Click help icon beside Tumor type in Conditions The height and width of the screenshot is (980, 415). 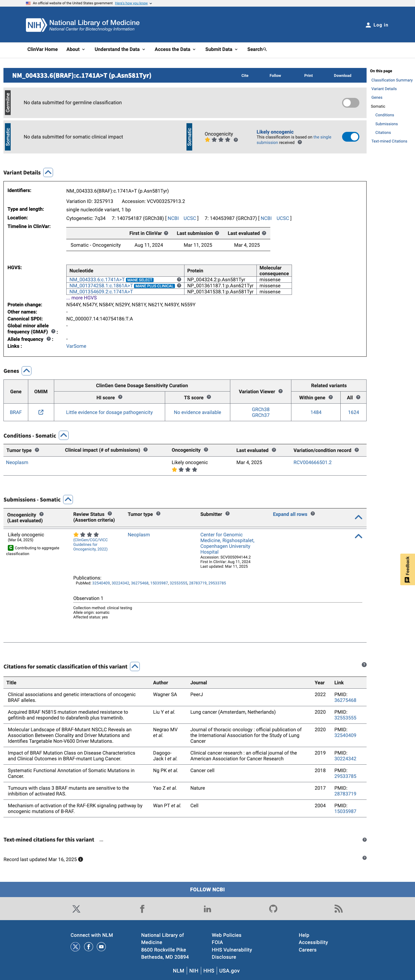click(37, 450)
